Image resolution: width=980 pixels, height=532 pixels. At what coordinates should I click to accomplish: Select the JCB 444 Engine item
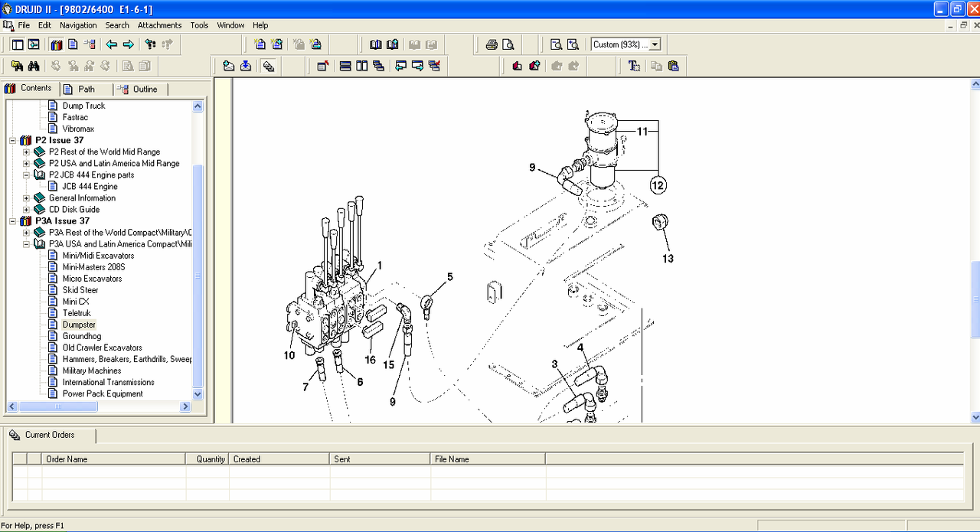coord(90,187)
